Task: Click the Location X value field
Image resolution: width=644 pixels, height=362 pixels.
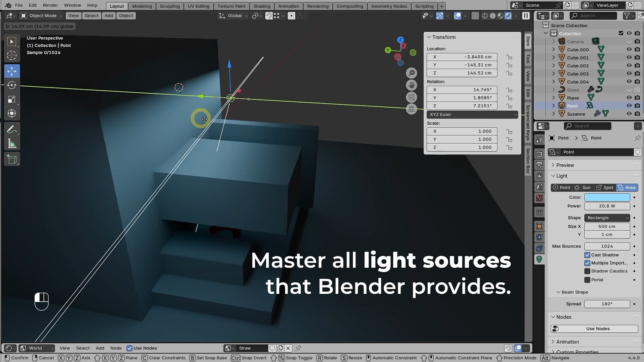Action: (462, 57)
